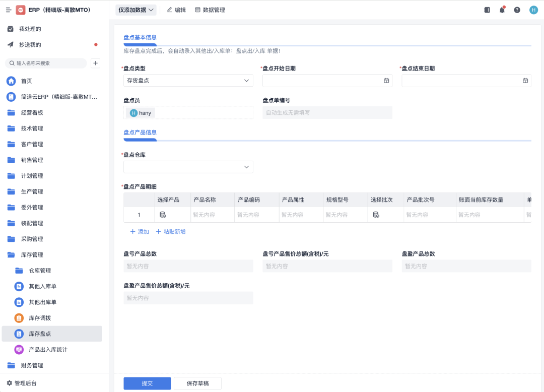Click the 其他出库单 form icon
The image size is (544, 392).
(x=19, y=302)
